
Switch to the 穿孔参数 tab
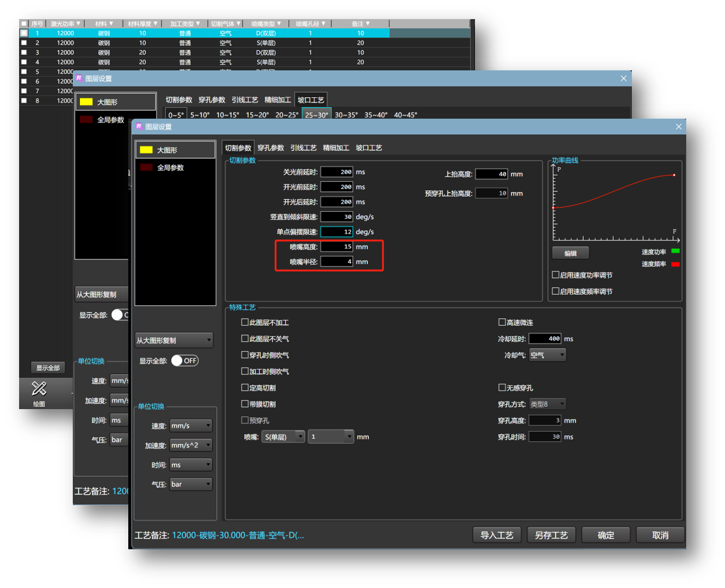[270, 148]
